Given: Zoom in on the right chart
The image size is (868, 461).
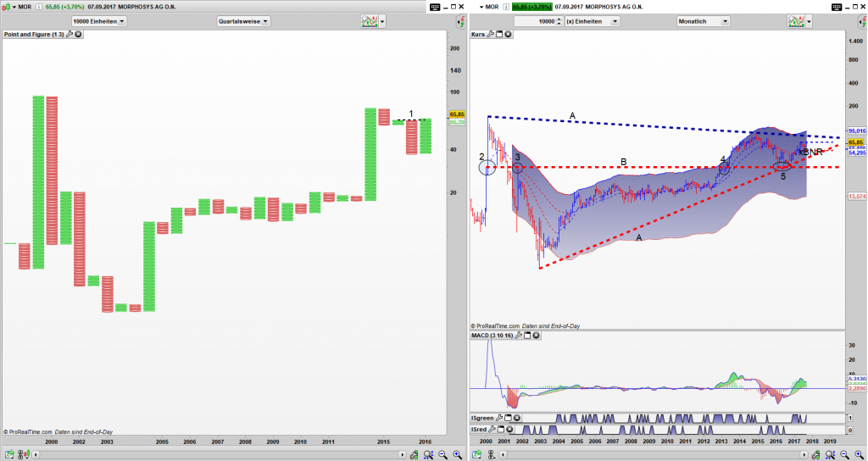Looking at the screenshot, I should tap(860, 454).
